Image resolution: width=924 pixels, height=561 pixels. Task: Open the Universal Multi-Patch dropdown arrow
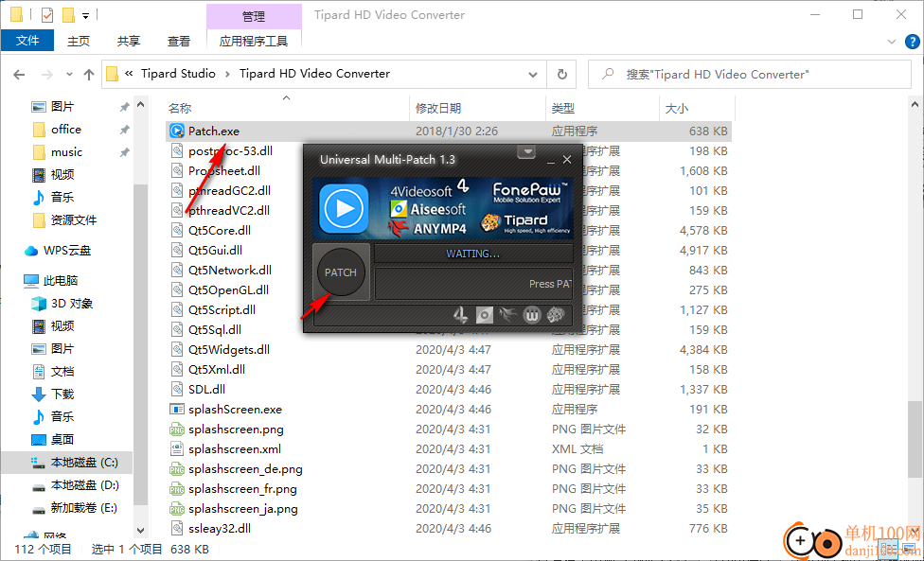[526, 152]
